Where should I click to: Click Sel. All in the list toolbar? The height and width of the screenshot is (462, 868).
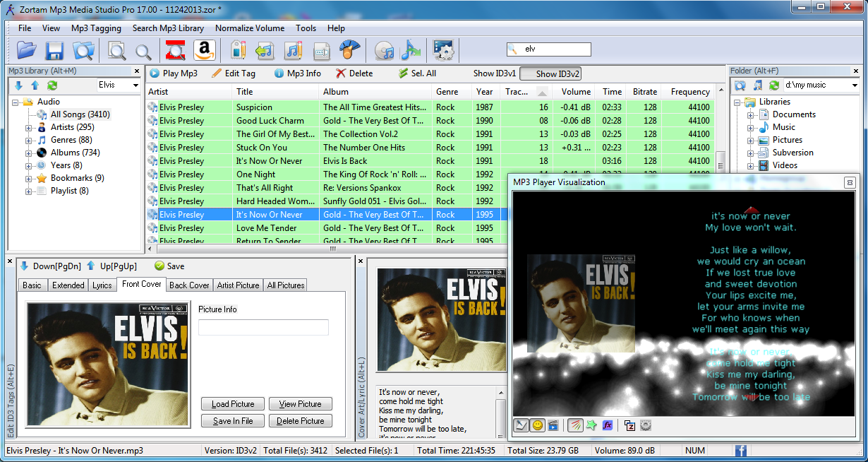tap(417, 73)
